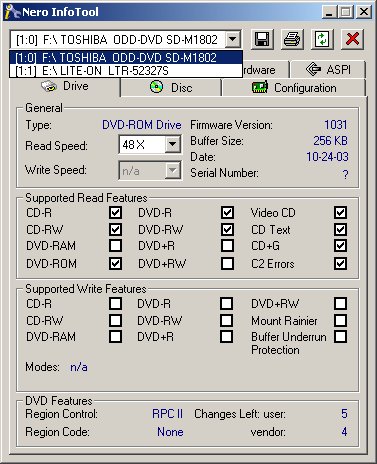This screenshot has width=377, height=464.
Task: Expand the Read Speed 48X dropdown
Action: pos(172,144)
